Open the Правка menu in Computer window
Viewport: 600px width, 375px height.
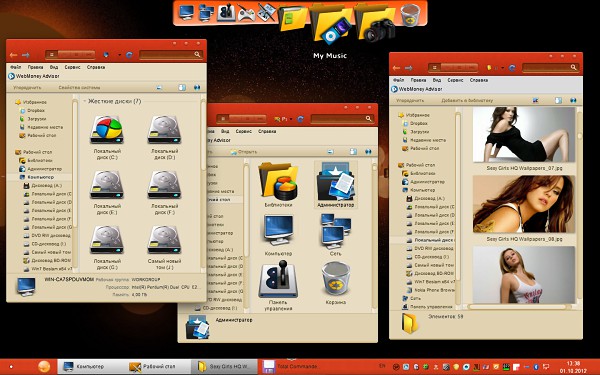(35, 67)
